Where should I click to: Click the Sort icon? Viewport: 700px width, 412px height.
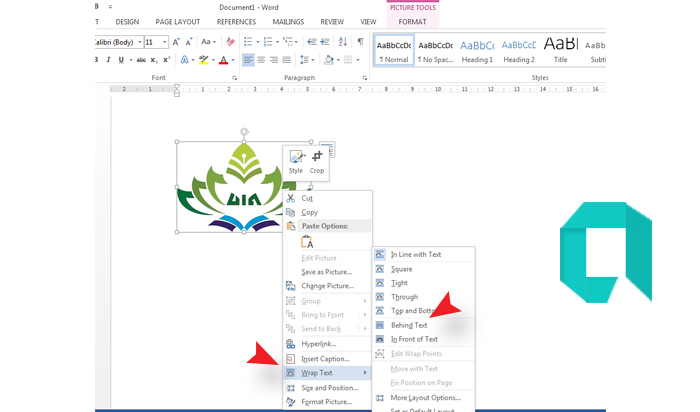click(x=343, y=42)
